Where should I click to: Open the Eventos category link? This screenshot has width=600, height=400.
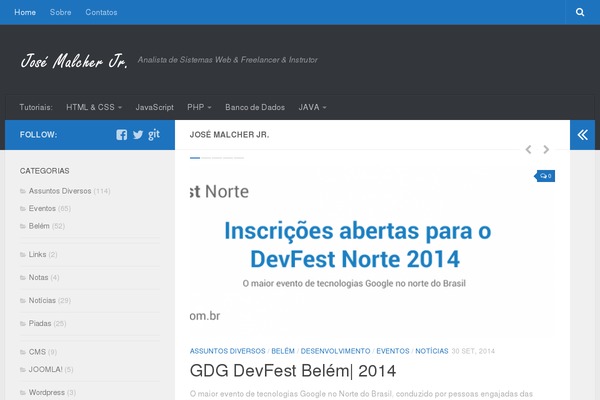click(x=42, y=209)
